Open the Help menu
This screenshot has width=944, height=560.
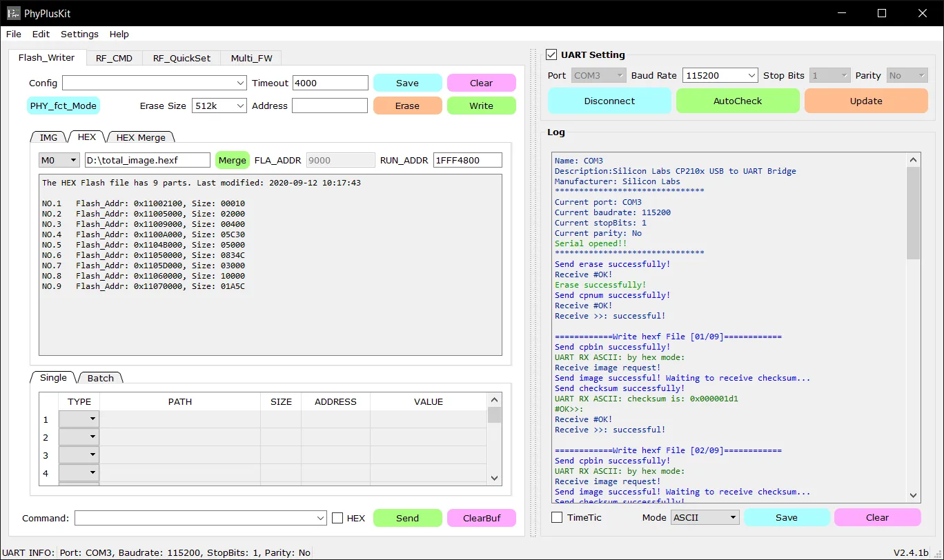(119, 34)
